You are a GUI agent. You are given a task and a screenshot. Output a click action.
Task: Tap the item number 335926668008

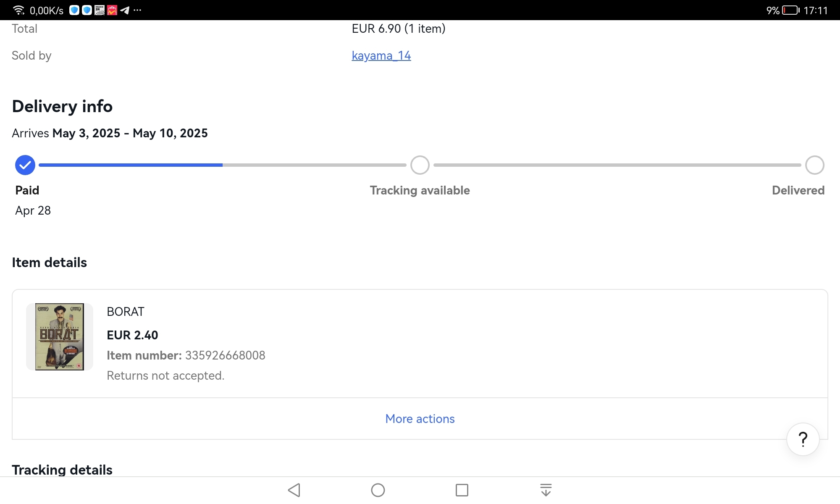tap(225, 355)
